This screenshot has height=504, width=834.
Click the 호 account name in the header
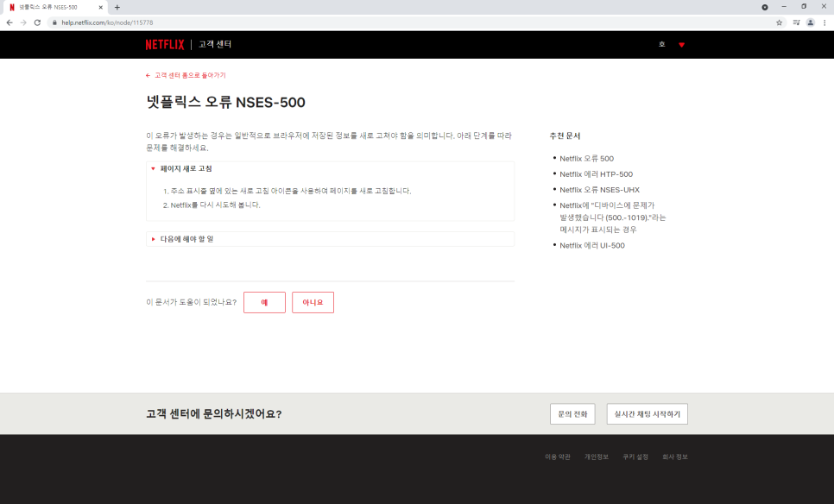click(661, 45)
